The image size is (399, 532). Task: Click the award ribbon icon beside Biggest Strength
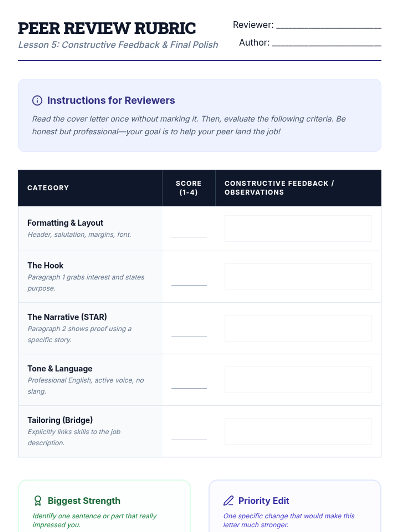click(38, 501)
